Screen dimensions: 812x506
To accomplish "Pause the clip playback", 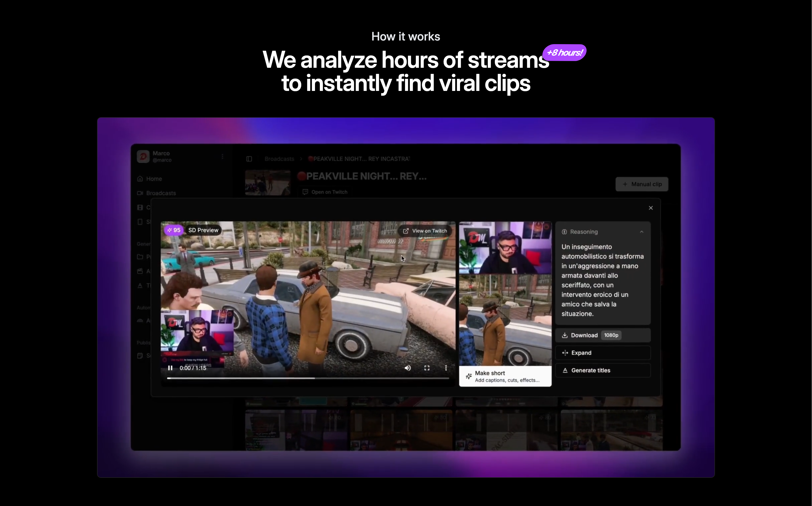I will point(170,368).
